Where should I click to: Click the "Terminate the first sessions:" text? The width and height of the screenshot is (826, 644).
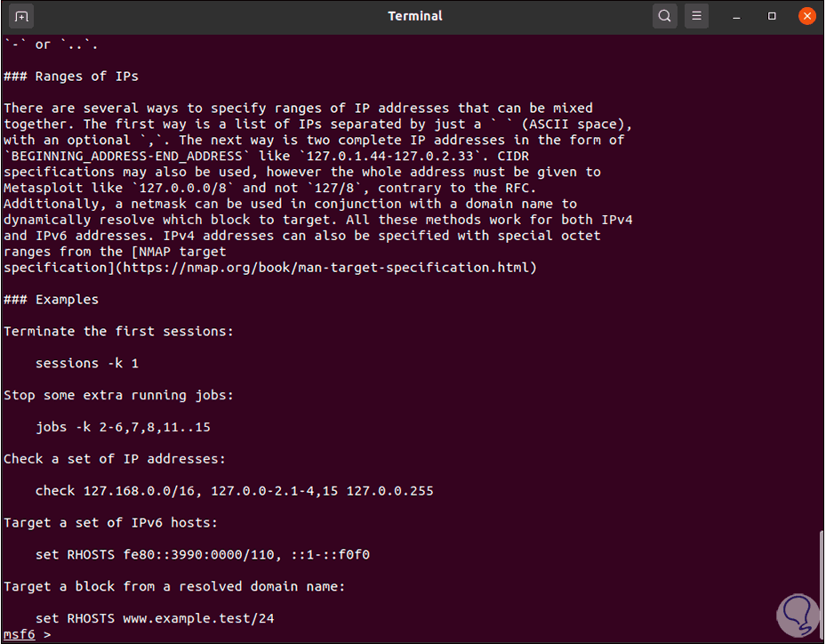point(118,332)
